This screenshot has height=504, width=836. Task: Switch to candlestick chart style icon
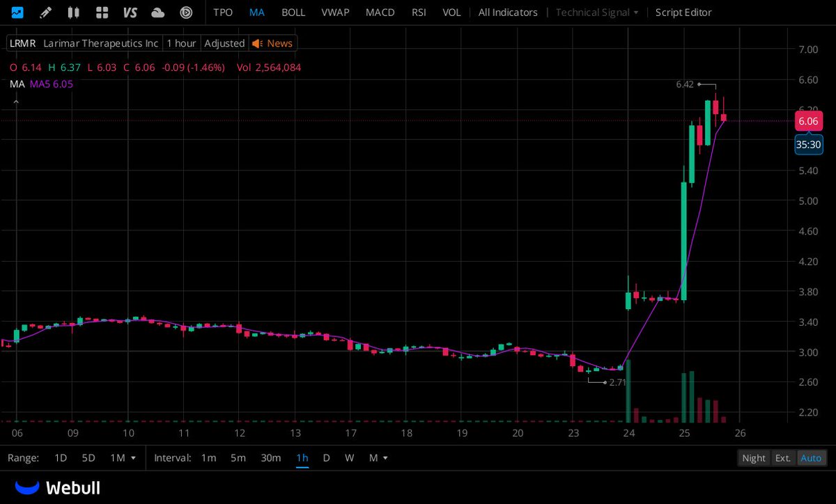pos(73,13)
